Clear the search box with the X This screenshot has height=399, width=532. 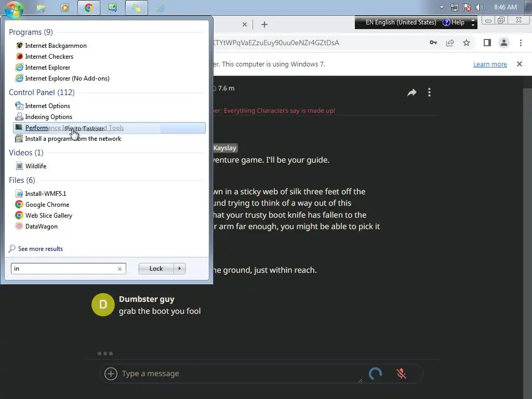pos(119,269)
